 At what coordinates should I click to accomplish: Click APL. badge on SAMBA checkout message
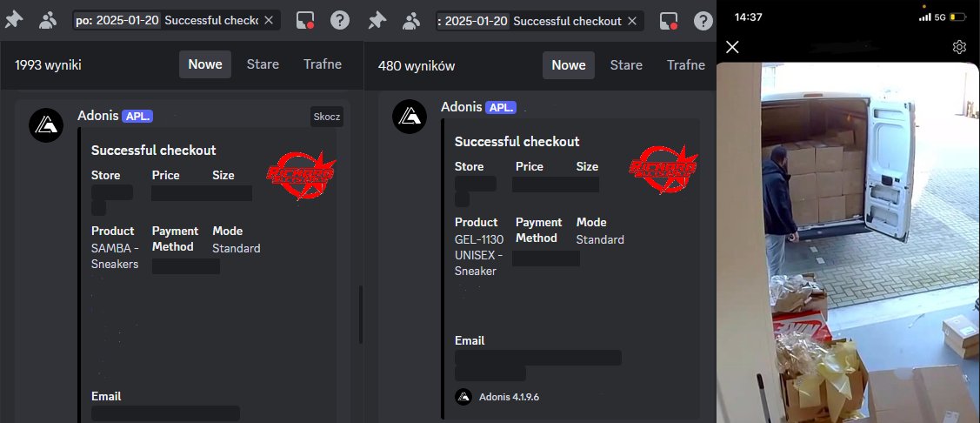click(137, 117)
